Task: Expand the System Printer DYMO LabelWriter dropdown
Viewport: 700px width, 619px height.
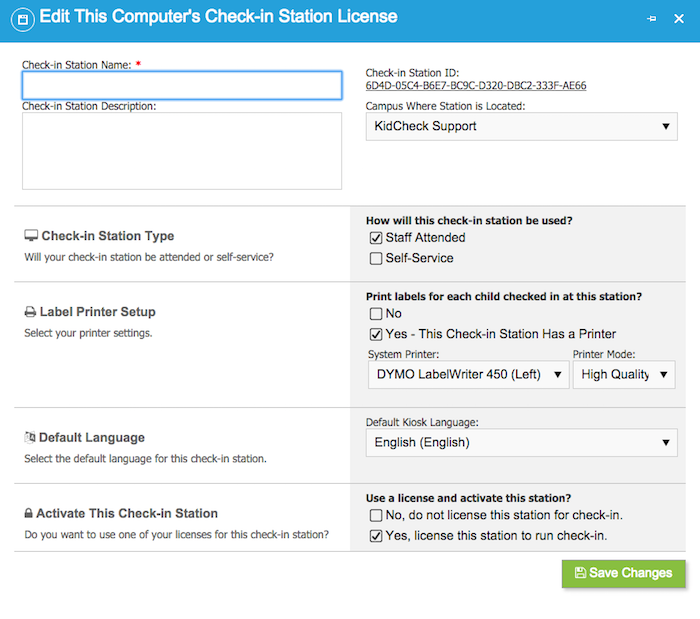Action: [468, 374]
